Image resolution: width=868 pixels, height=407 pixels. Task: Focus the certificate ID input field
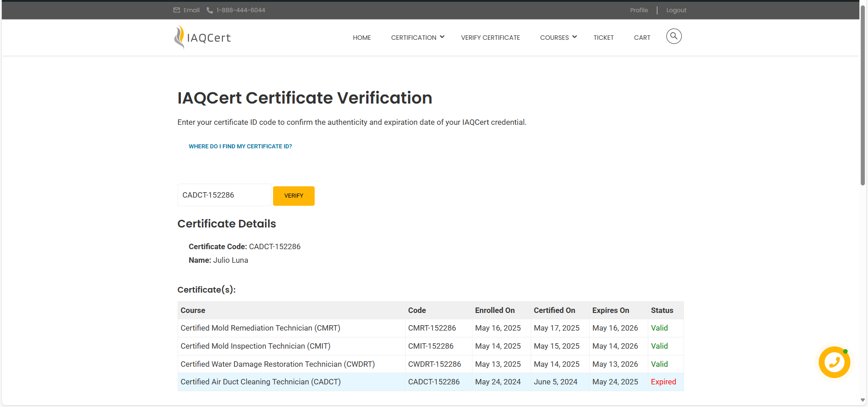[224, 195]
